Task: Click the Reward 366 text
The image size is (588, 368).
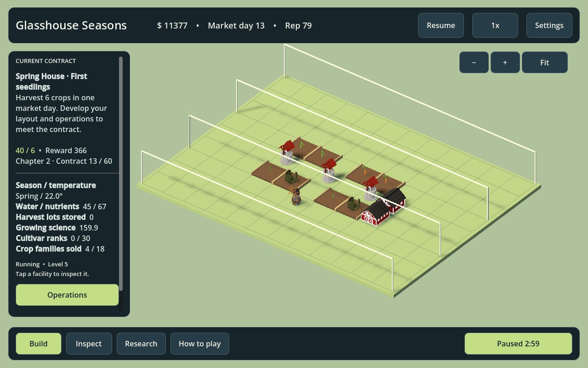Action: [66, 151]
